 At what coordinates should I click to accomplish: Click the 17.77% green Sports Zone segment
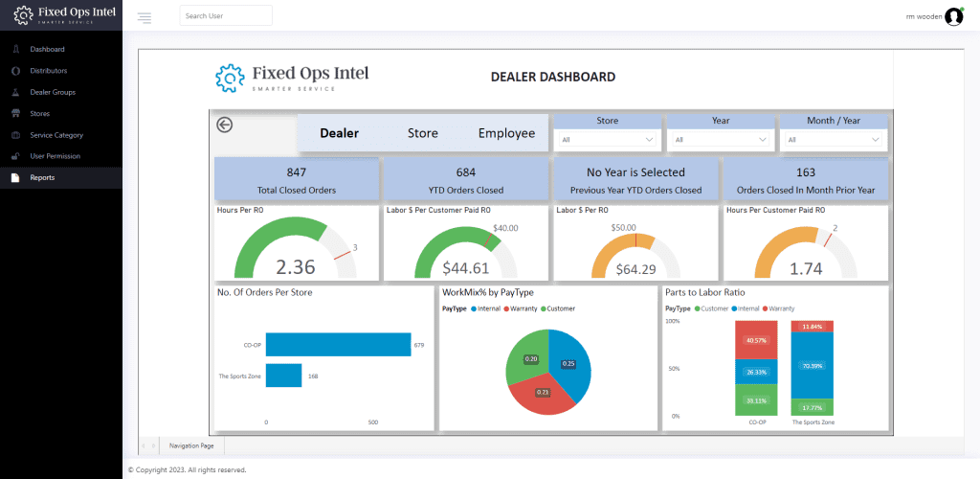[x=812, y=408]
